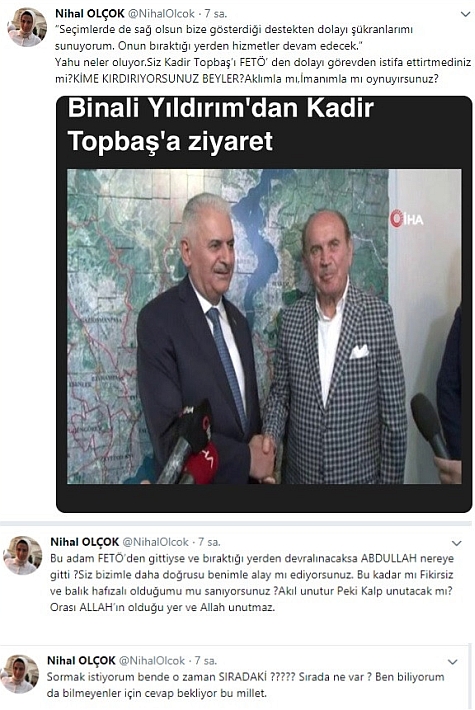Click the third tweet's 7 sa. timestamp
The height and width of the screenshot is (710, 475).
(206, 661)
